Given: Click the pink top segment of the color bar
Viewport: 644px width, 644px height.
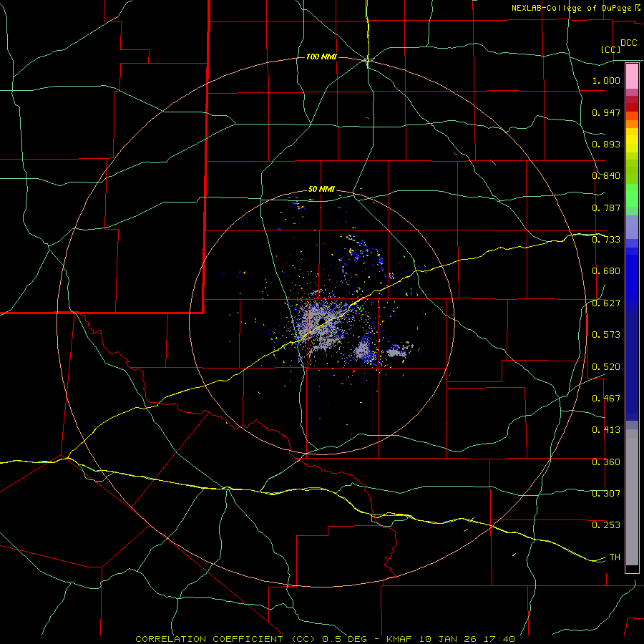Looking at the screenshot, I should 632,77.
